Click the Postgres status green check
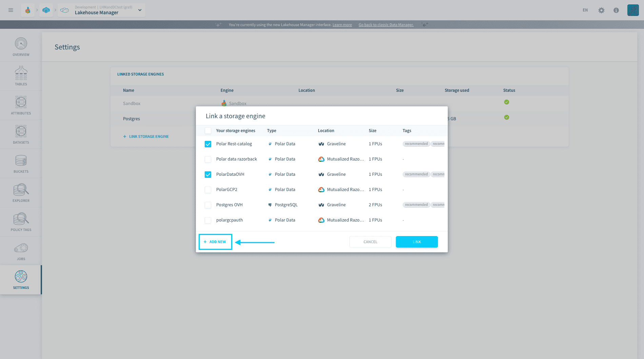Image resolution: width=644 pixels, height=359 pixels. point(506,117)
